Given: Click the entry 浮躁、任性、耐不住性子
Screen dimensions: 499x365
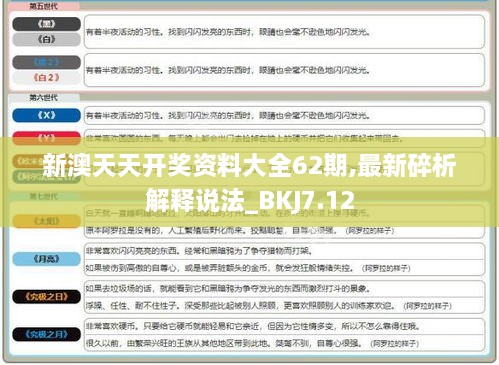Looking at the screenshot, I should point(284,306).
